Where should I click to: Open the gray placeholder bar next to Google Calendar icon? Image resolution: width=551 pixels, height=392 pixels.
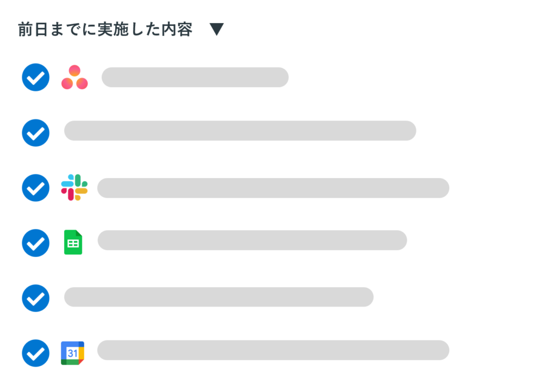tap(273, 350)
